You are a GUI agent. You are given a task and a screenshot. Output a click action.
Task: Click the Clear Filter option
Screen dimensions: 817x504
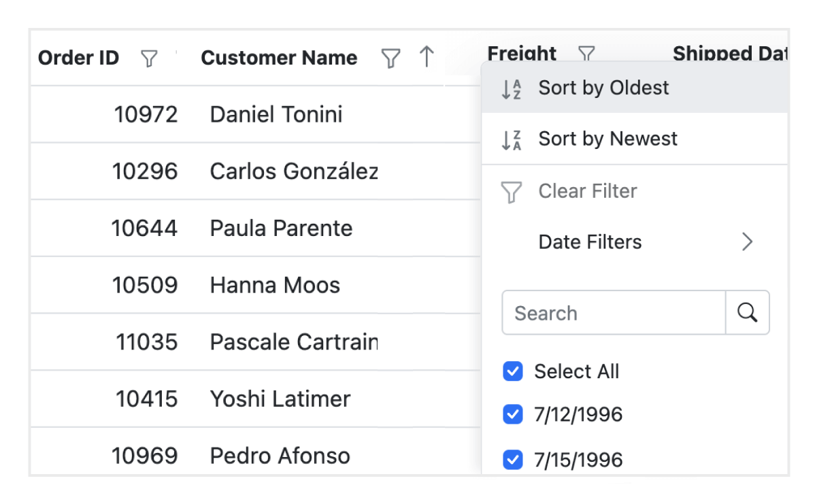pos(587,191)
